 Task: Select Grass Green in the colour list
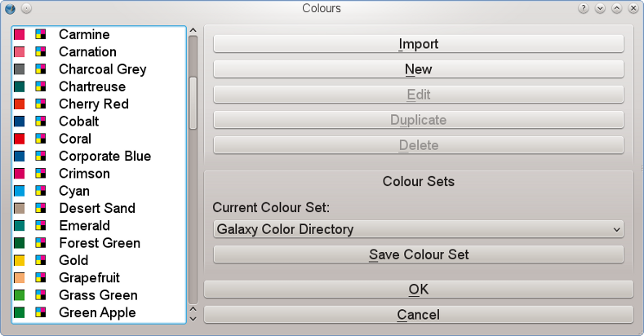[x=99, y=295]
